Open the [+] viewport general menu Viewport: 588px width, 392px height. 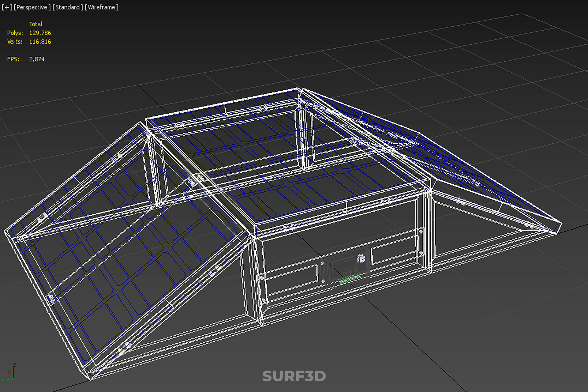coord(7,7)
